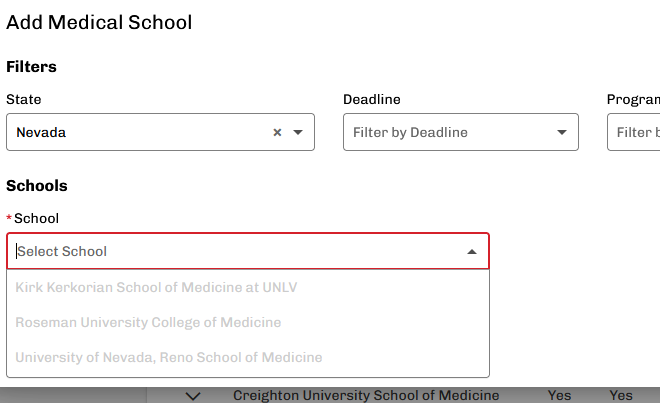This screenshot has width=660, height=403.
Task: Click the Nevada text in State field
Action: pos(42,132)
